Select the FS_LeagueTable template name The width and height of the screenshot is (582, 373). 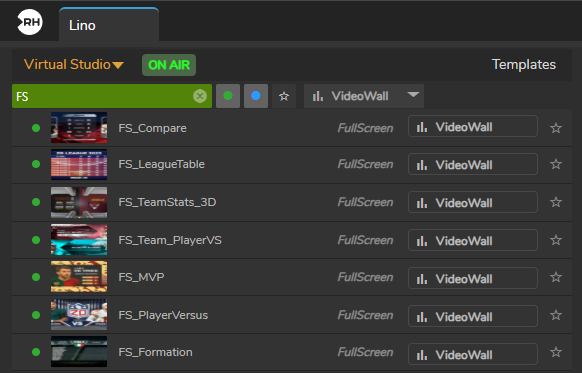pos(161,164)
